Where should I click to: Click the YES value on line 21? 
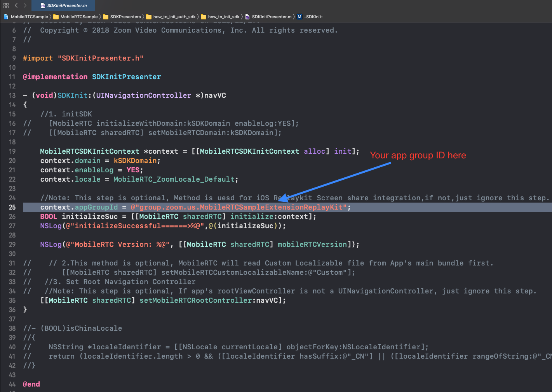[133, 170]
